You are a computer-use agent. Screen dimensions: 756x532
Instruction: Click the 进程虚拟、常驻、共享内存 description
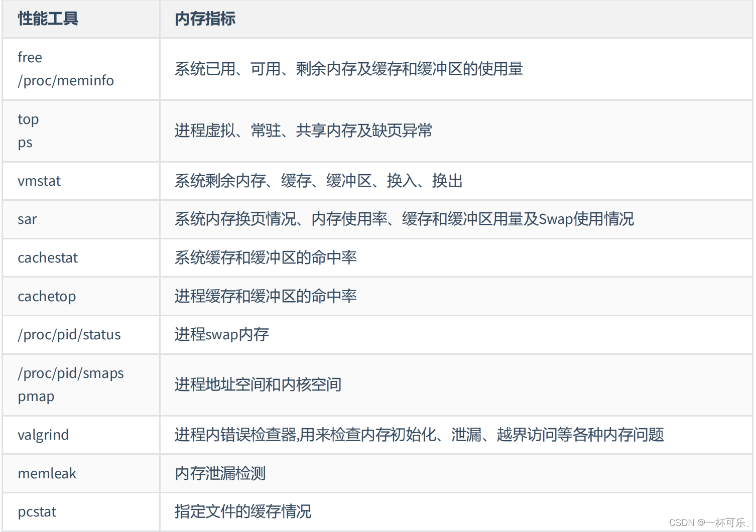click(303, 130)
